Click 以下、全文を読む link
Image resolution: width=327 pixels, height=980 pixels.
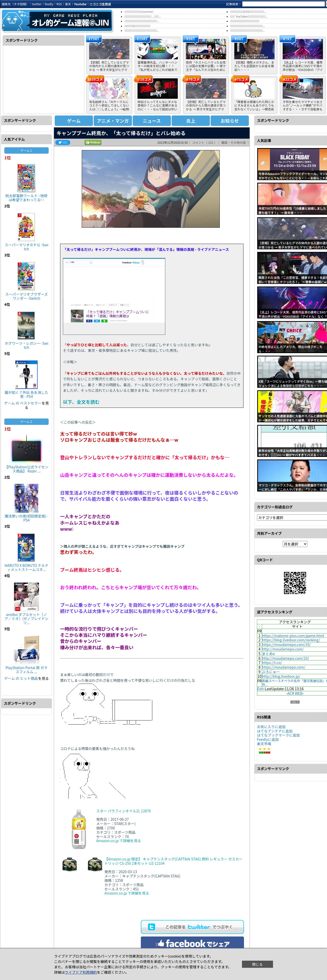pyautogui.click(x=81, y=402)
